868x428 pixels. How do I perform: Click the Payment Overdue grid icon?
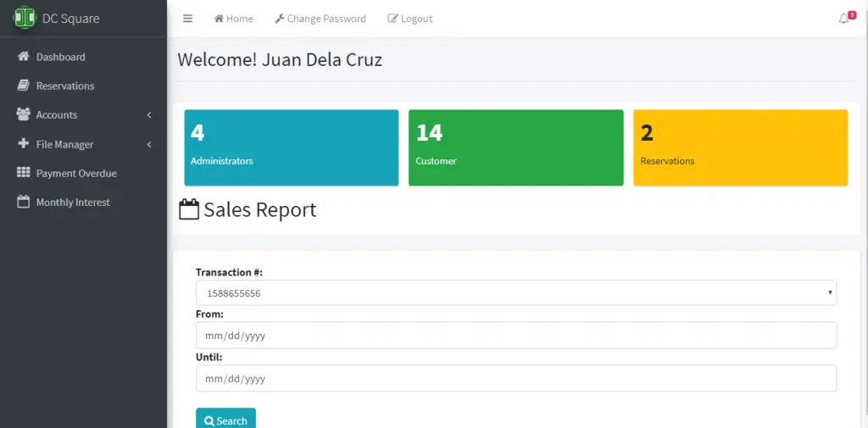[24, 173]
